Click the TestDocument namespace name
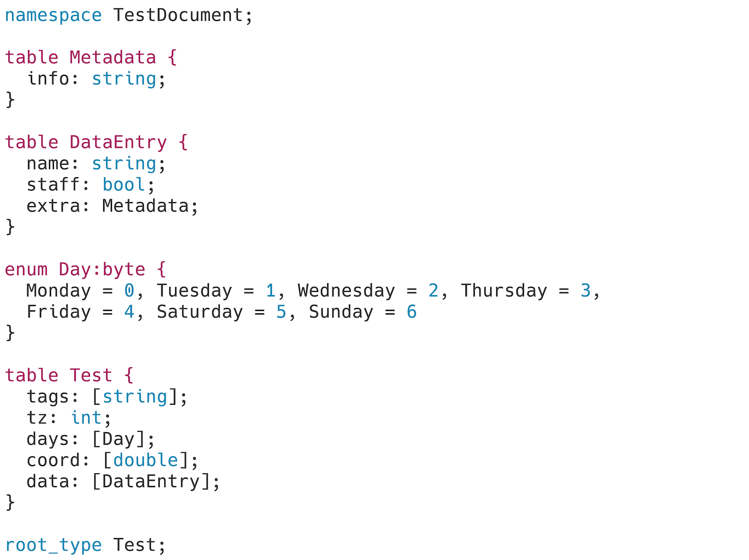749x560 pixels. click(x=178, y=15)
